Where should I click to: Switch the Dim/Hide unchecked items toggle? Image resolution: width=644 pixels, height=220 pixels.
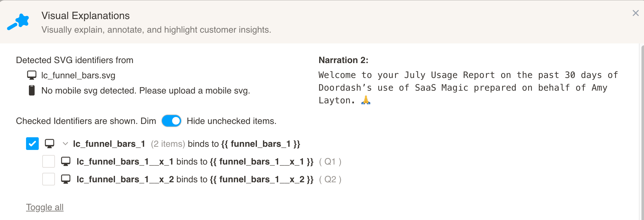(x=171, y=121)
